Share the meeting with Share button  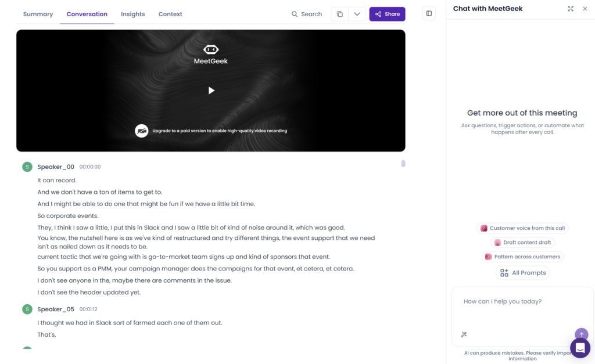click(387, 14)
